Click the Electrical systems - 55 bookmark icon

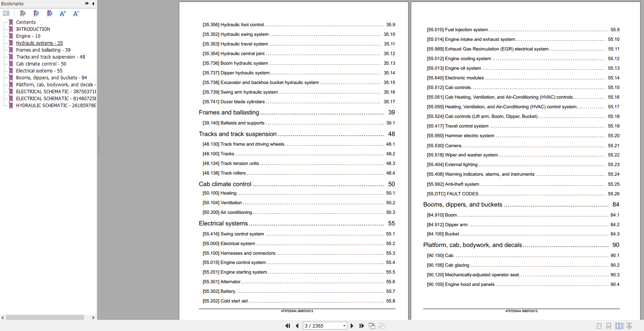pyautogui.click(x=11, y=71)
